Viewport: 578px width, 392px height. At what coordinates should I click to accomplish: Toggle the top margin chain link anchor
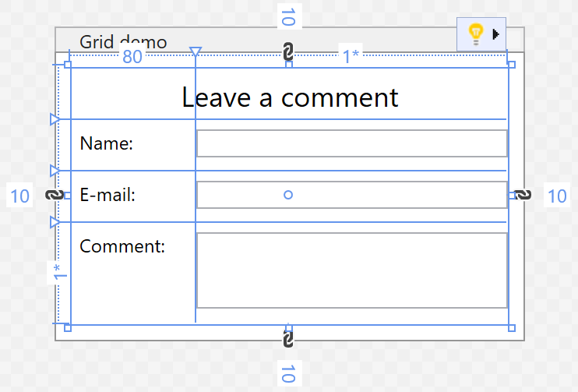(x=287, y=52)
